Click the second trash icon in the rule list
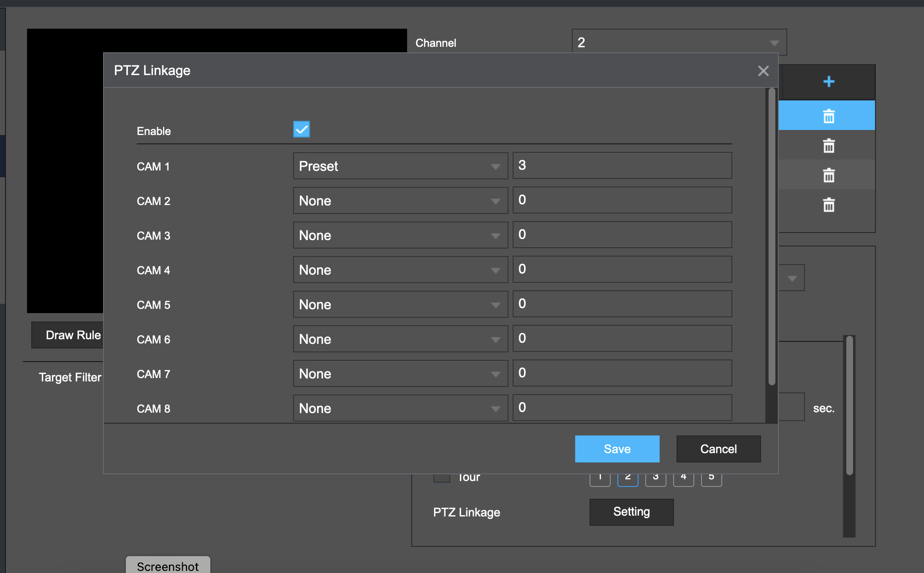The width and height of the screenshot is (924, 573). point(829,146)
